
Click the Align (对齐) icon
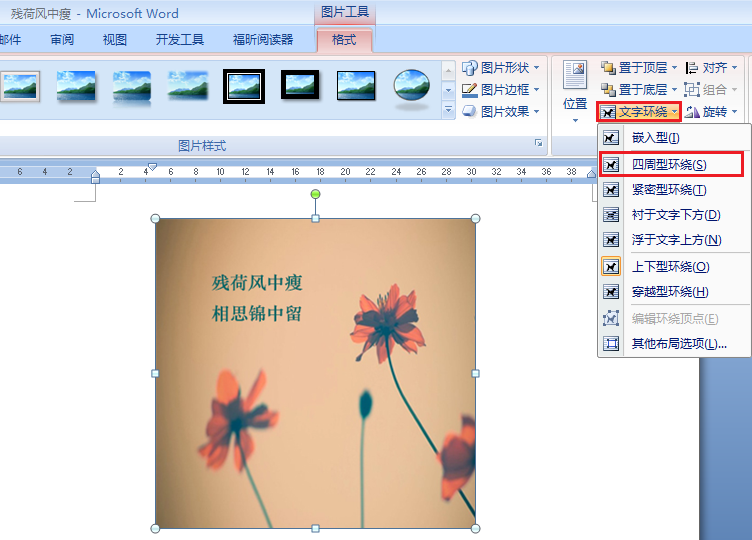(x=692, y=68)
